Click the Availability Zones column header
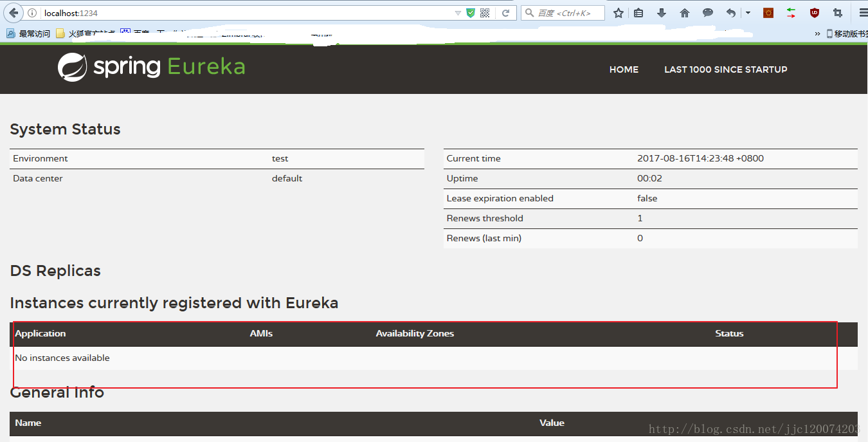The width and height of the screenshot is (868, 442). pos(415,333)
